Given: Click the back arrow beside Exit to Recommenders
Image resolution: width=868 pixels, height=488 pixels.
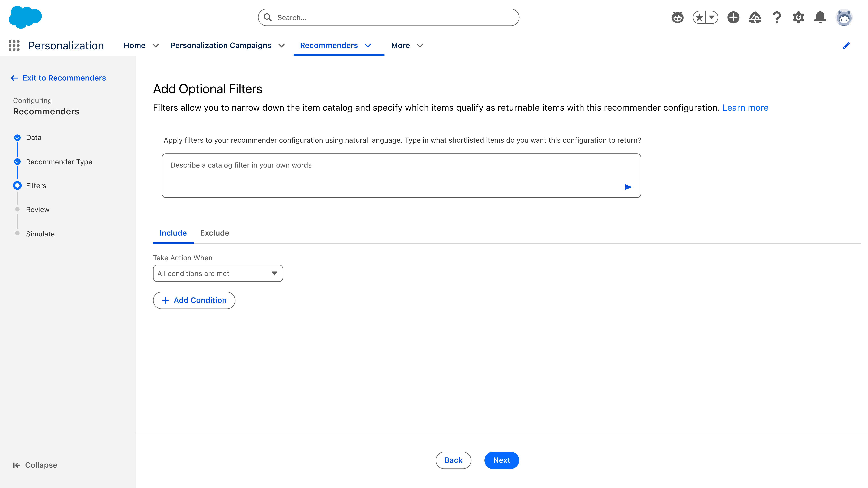Looking at the screenshot, I should 14,78.
